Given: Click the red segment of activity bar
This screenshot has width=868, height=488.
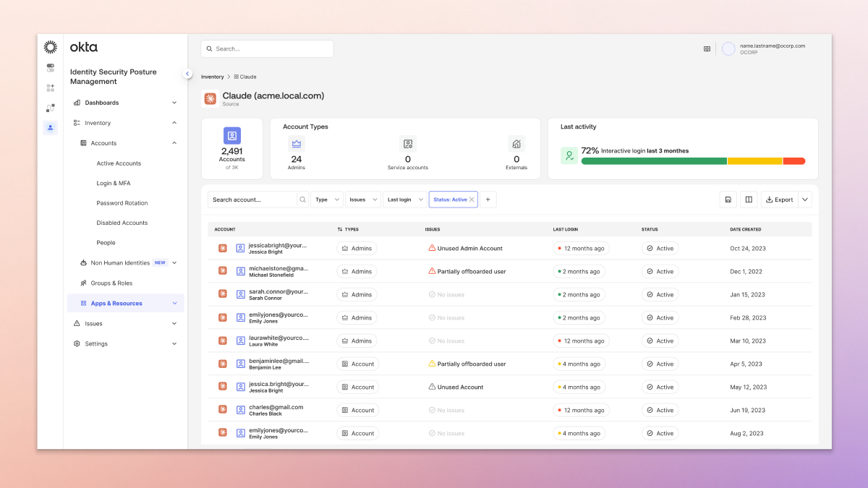Looking at the screenshot, I should click(794, 161).
